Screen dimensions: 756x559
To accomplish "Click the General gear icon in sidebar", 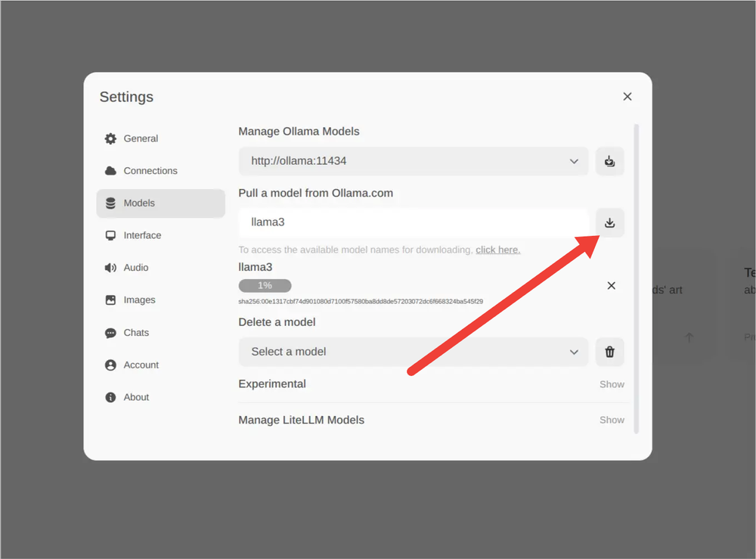I will pos(110,138).
